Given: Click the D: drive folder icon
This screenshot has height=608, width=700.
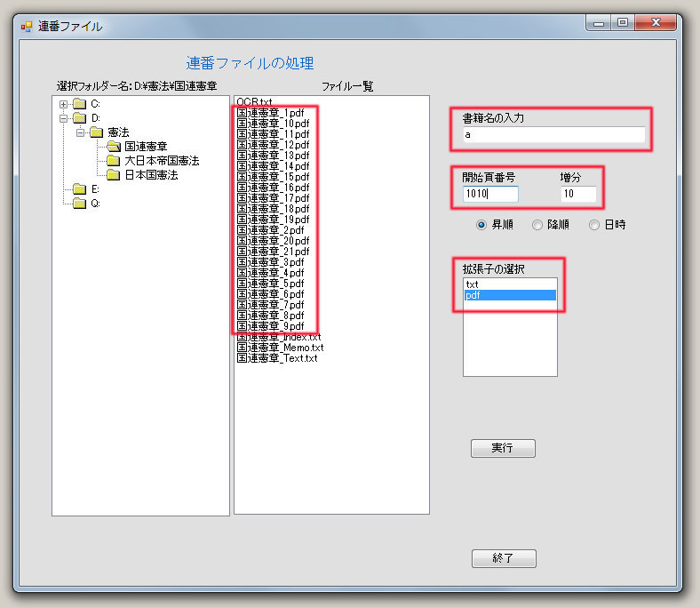Looking at the screenshot, I should coord(79,118).
